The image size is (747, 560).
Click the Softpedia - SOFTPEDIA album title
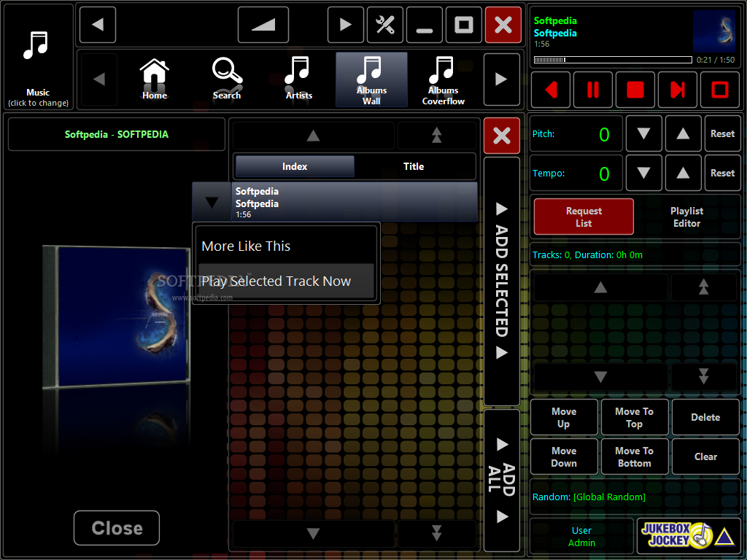pos(117,134)
